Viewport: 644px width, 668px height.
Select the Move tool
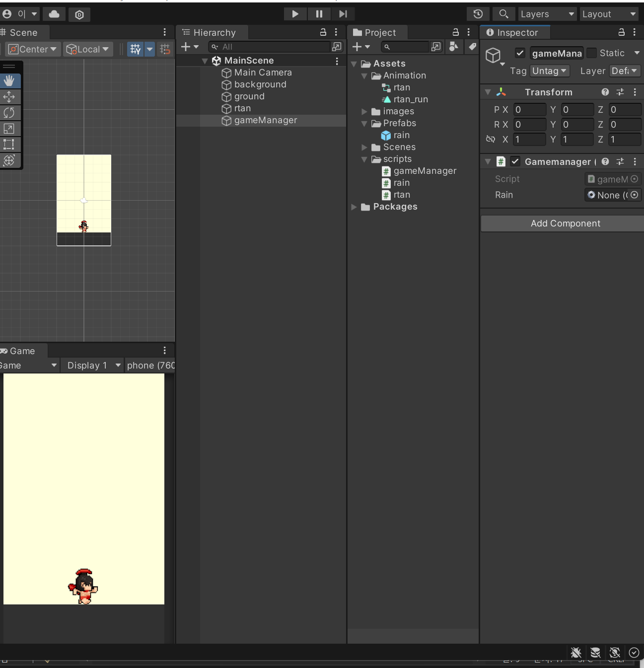click(9, 97)
